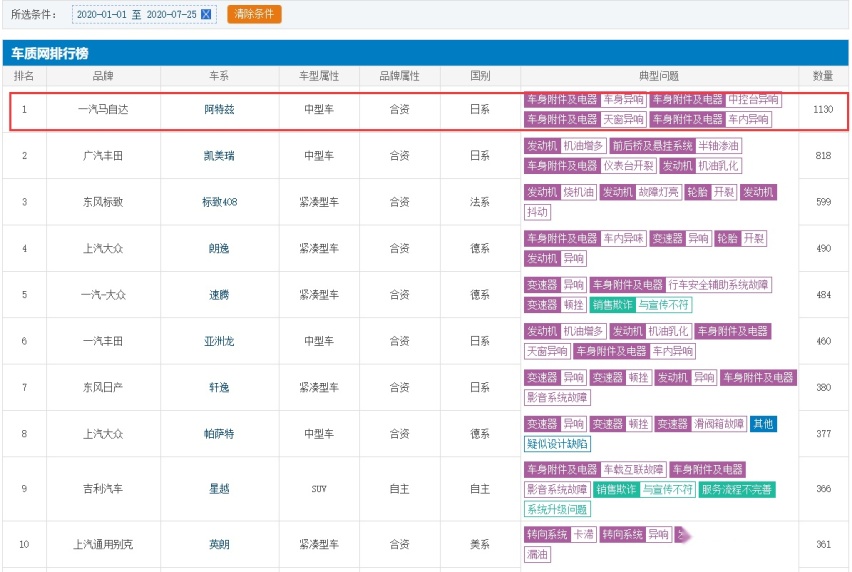Click the 法系 country cell

tap(480, 202)
